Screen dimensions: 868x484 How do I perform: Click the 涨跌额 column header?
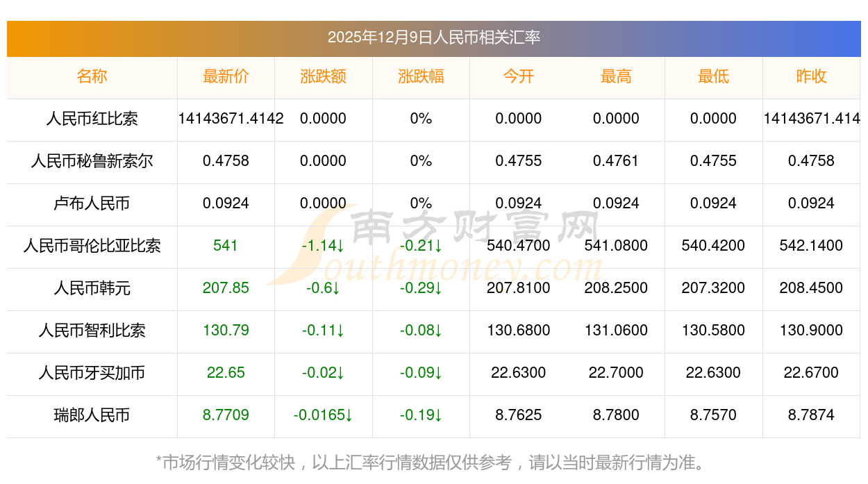pos(323,76)
